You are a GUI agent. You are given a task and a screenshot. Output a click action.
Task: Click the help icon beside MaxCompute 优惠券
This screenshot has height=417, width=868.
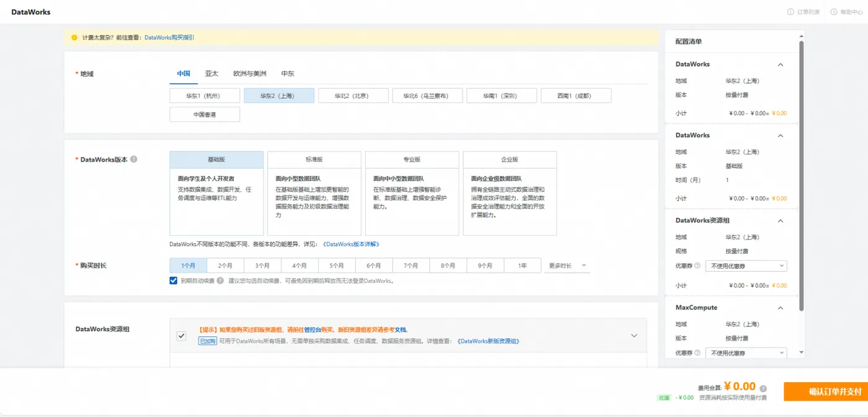(x=697, y=352)
